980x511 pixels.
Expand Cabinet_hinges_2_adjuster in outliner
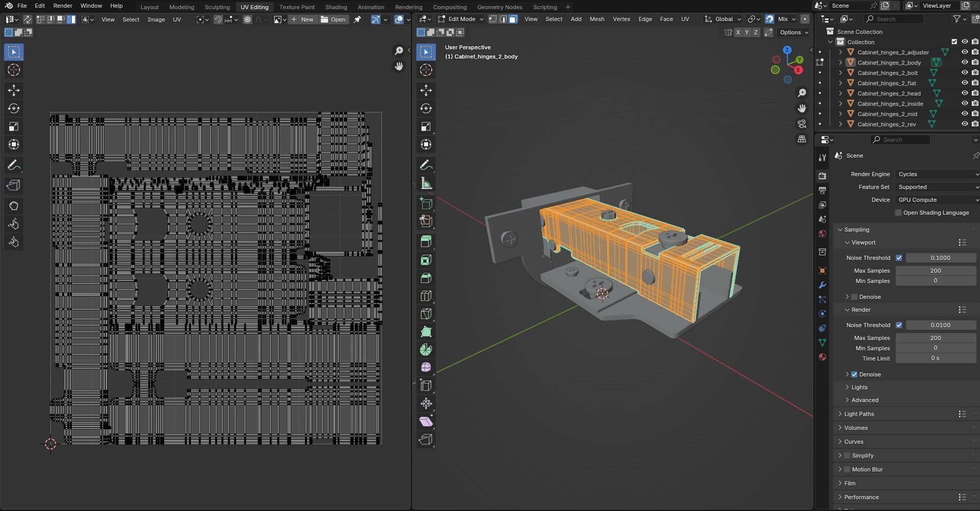click(840, 52)
